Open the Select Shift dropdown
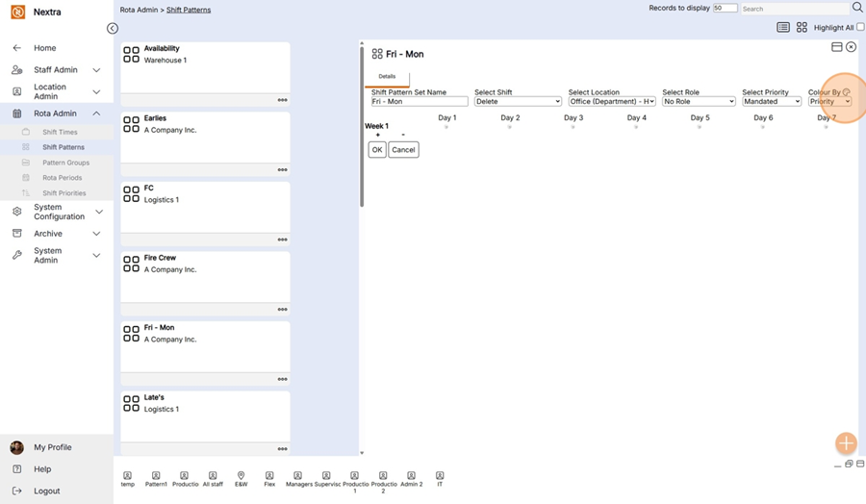Screen dimensions: 866x504 coord(518,102)
